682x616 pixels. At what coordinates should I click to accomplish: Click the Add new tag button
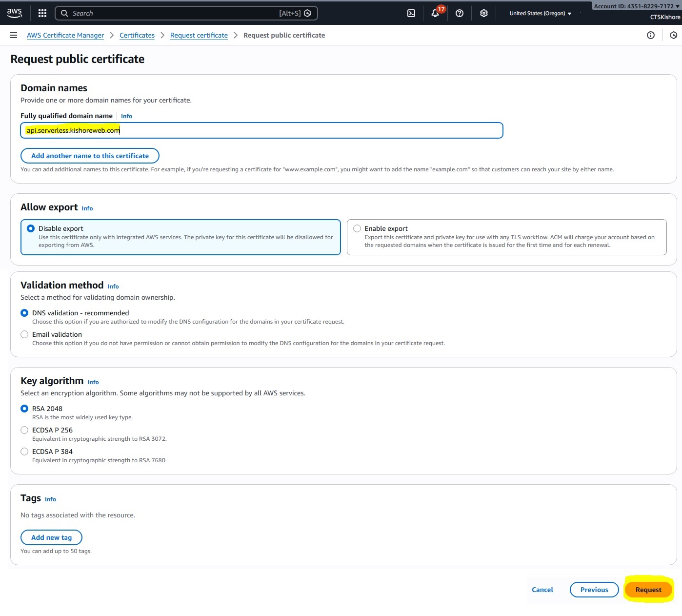[51, 537]
